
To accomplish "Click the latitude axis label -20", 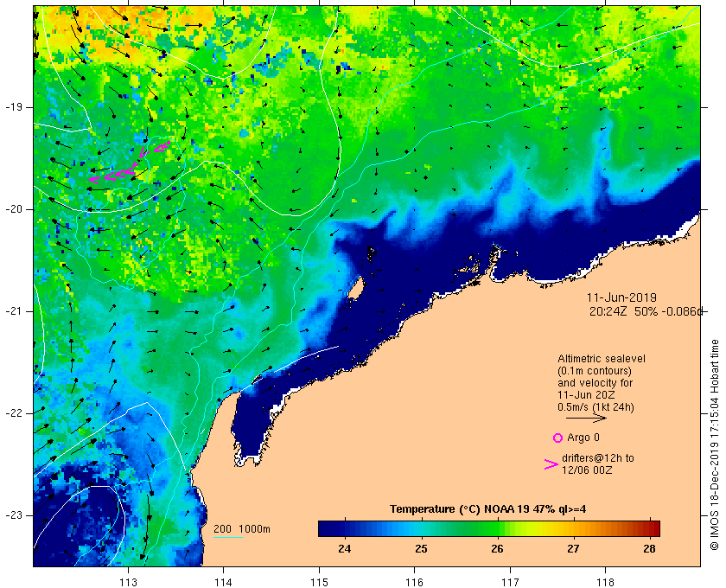I will tap(14, 209).
